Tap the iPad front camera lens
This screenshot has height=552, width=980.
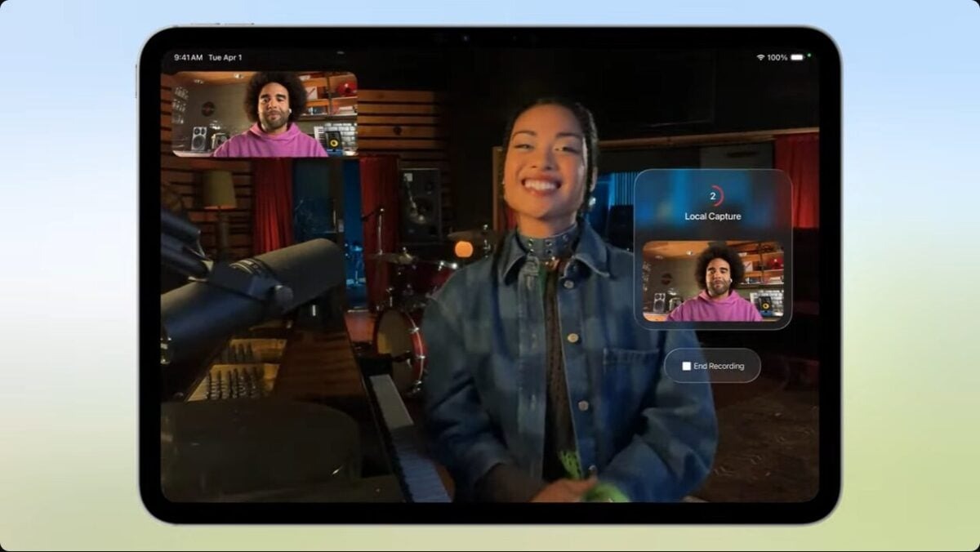tap(465, 38)
